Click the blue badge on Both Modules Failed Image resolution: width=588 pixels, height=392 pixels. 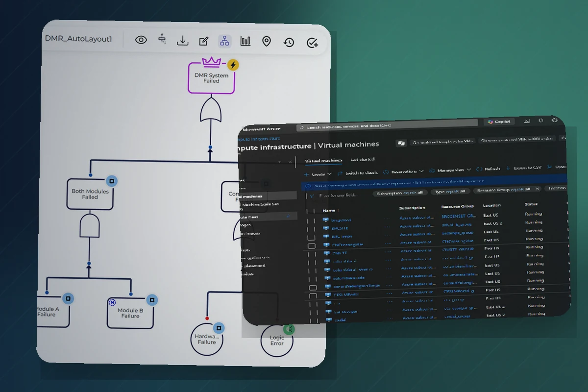pos(112,181)
